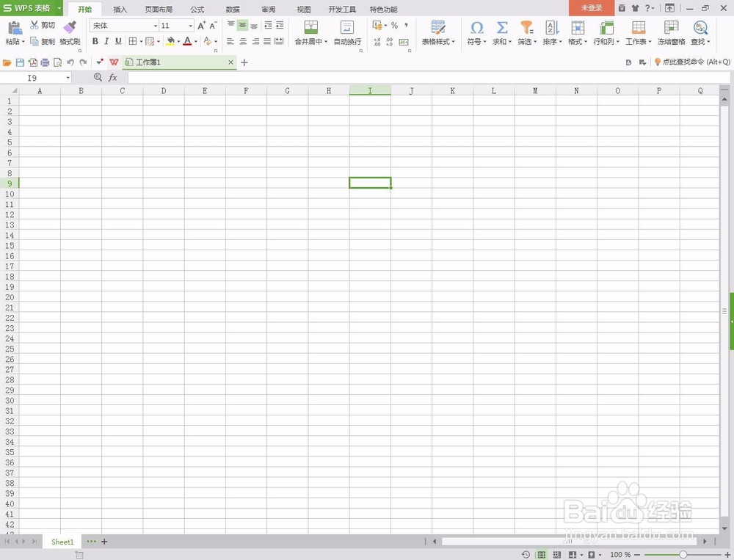
Task: Cut selection with the 剪切 scissors
Action: pyautogui.click(x=43, y=25)
